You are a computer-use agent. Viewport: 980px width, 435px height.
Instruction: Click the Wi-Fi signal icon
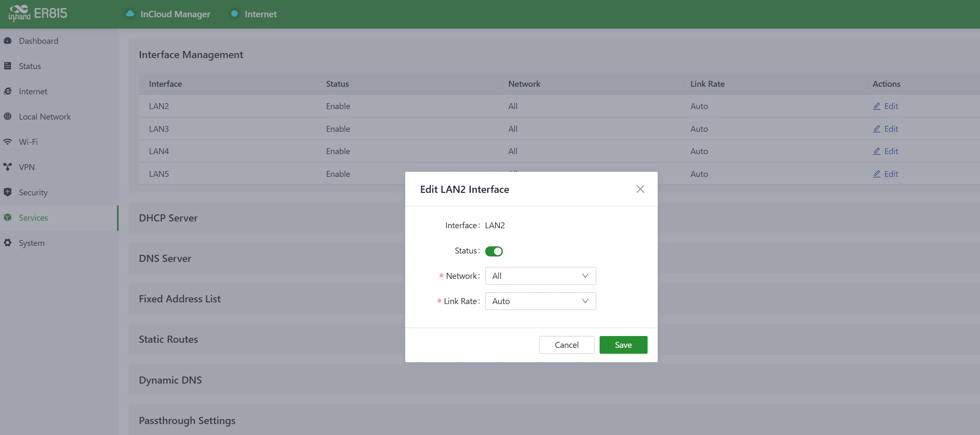[8, 142]
